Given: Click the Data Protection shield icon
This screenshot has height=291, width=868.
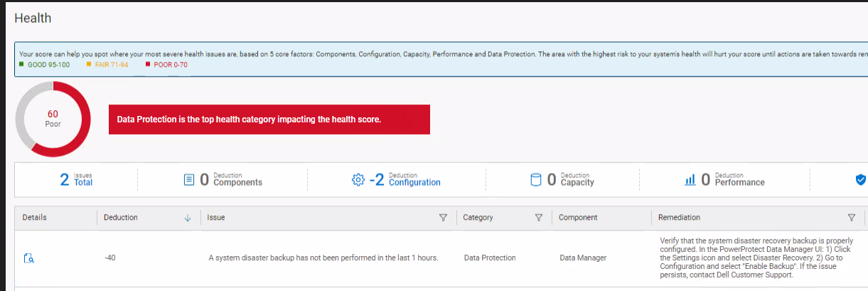Looking at the screenshot, I should click(x=861, y=180).
